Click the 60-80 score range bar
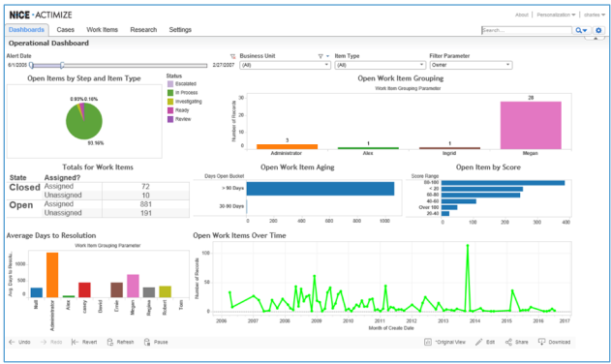 [x=480, y=195]
